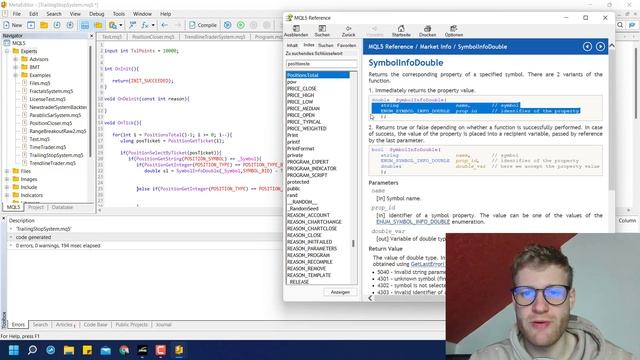This screenshot has width=640, height=360.
Task: Click the previous topic circular arrow
Action: (x=587, y=47)
